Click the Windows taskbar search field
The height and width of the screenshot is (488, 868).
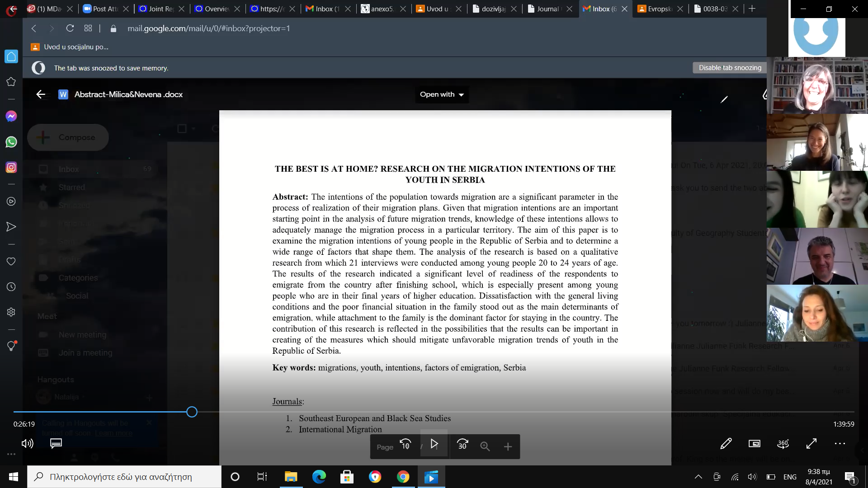(124, 477)
